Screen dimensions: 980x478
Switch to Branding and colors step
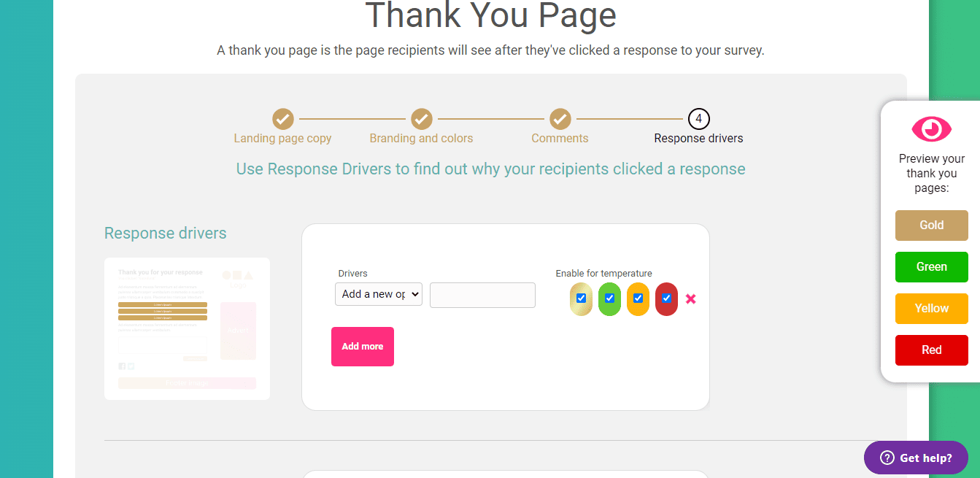(x=421, y=138)
